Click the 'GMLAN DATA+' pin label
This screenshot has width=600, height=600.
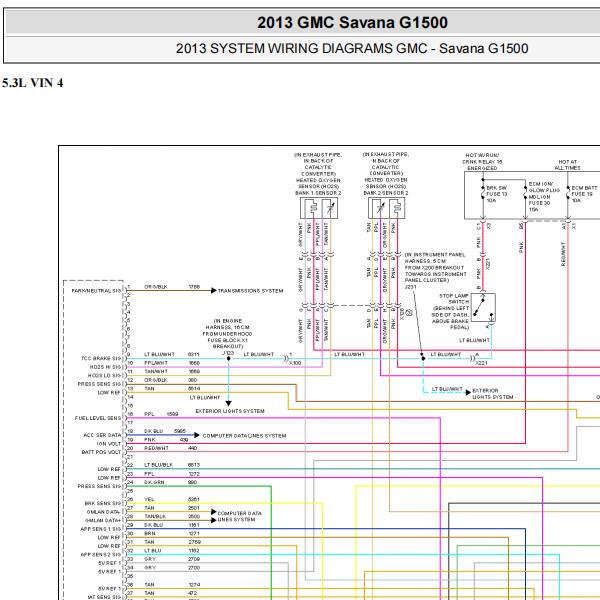(103, 520)
